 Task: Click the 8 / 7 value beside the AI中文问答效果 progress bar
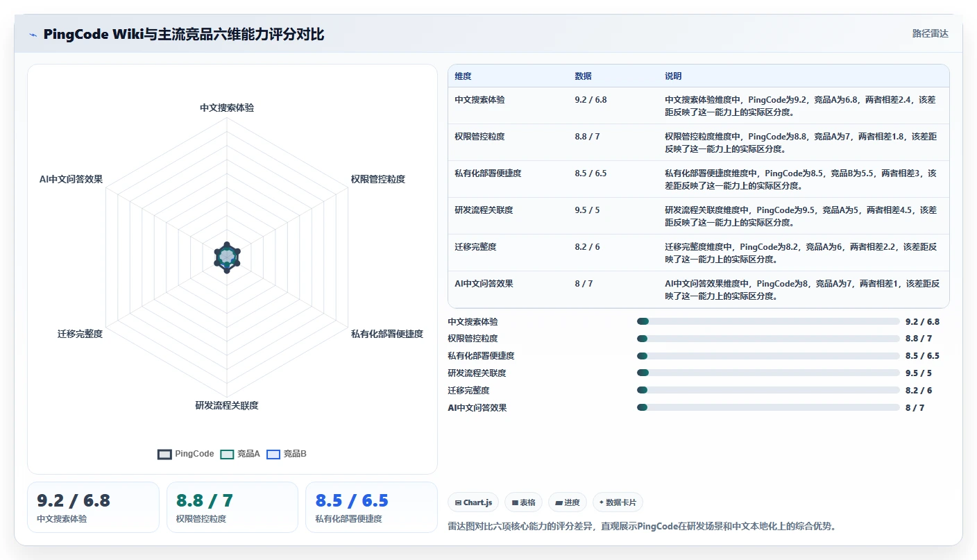pos(915,408)
